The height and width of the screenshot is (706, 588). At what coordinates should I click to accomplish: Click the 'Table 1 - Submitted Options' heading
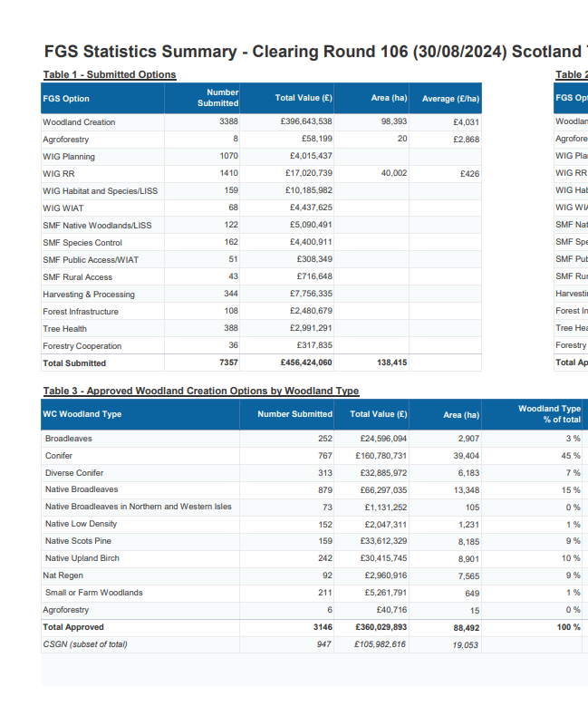[x=110, y=75]
